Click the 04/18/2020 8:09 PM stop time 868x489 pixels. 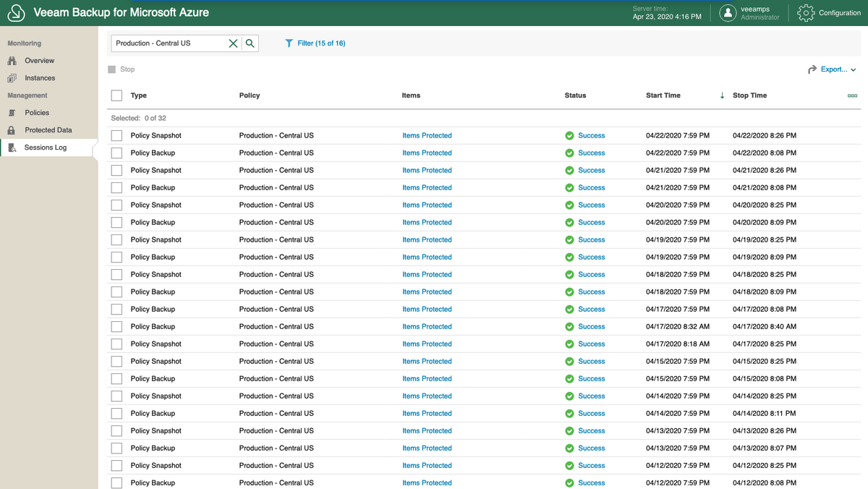pyautogui.click(x=765, y=292)
